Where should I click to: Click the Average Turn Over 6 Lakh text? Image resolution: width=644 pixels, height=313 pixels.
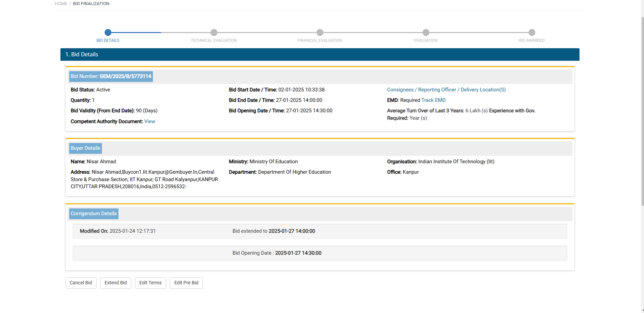[437, 111]
